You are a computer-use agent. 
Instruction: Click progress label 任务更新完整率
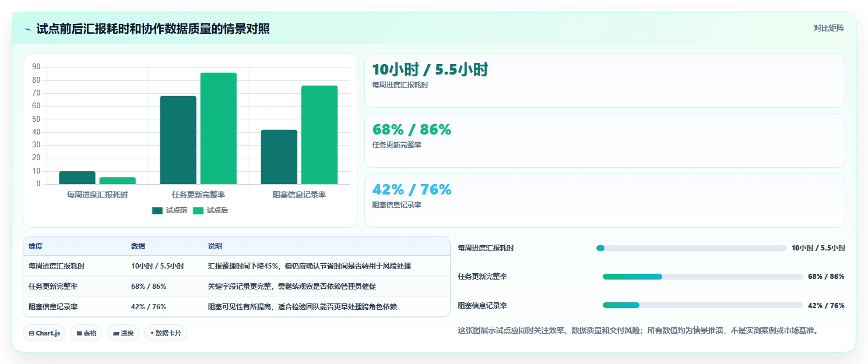483,277
